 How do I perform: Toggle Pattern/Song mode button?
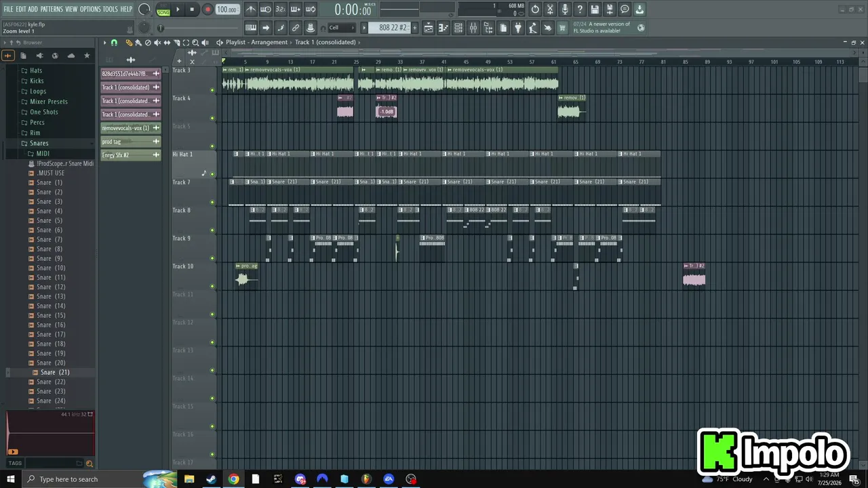click(x=163, y=9)
